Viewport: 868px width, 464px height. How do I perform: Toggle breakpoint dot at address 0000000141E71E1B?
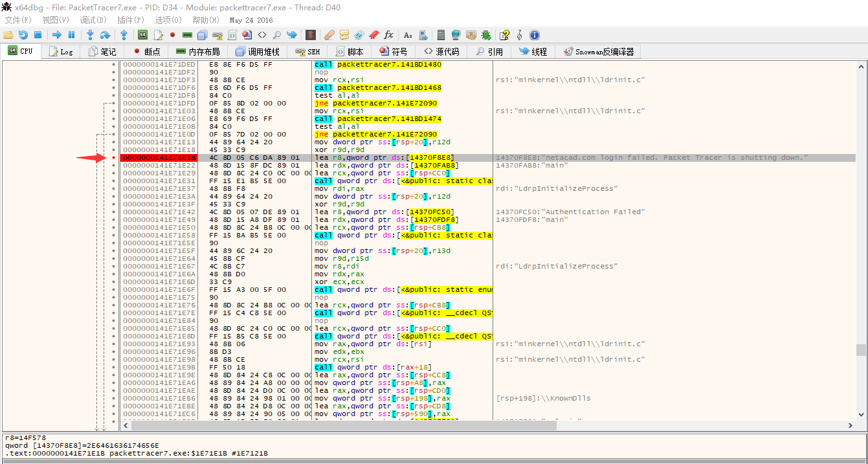[x=114, y=158]
